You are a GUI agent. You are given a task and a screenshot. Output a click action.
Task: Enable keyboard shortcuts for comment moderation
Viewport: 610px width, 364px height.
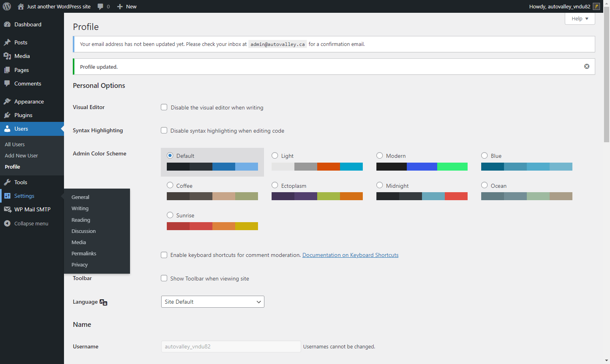[164, 255]
